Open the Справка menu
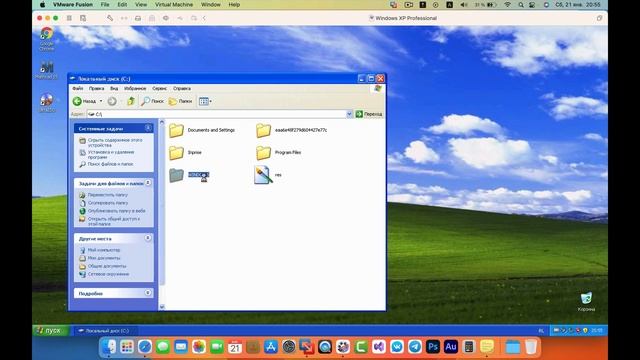 [182, 88]
